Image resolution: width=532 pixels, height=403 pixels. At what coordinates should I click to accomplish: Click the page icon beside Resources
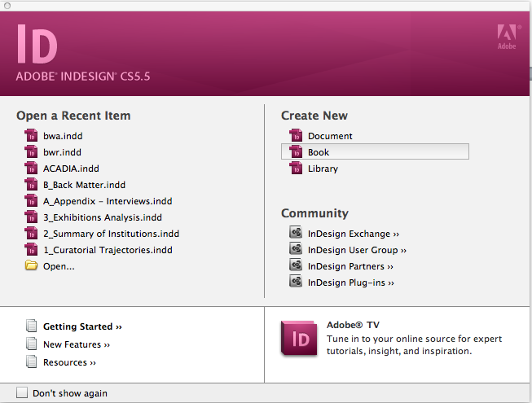[32, 361]
